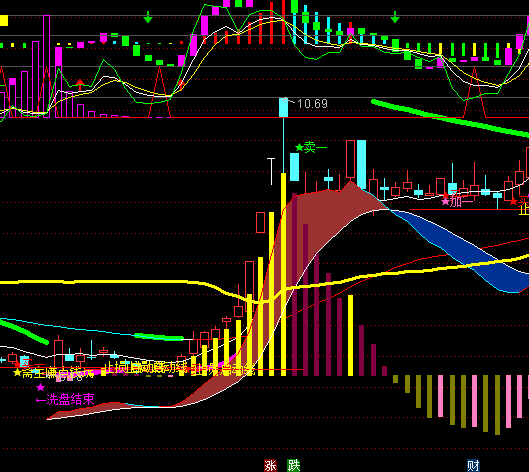Click the 10.69 high price label

(x=312, y=104)
